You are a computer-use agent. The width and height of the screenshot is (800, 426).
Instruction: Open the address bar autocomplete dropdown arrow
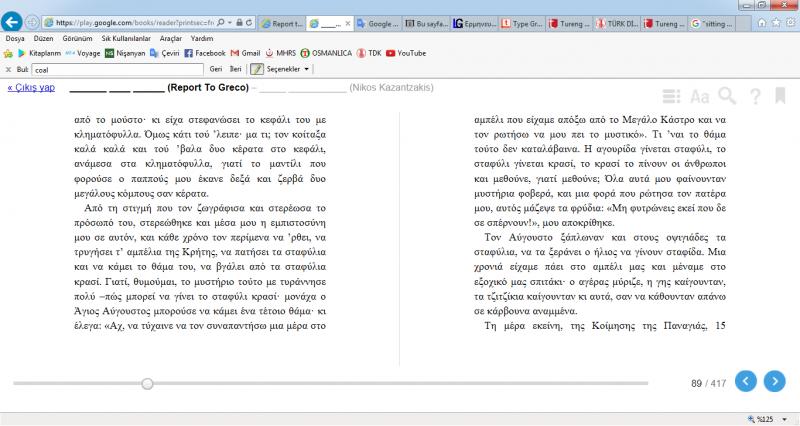tap(230, 23)
